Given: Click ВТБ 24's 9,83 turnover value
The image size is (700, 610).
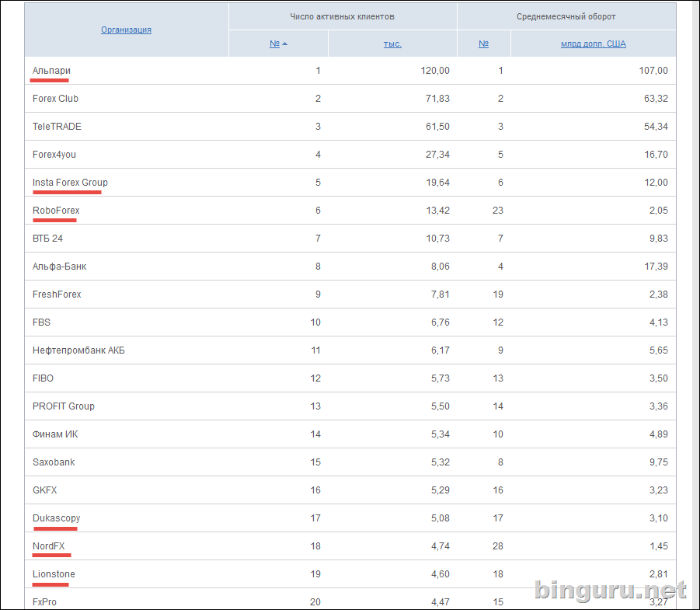Looking at the screenshot, I should point(659,239).
